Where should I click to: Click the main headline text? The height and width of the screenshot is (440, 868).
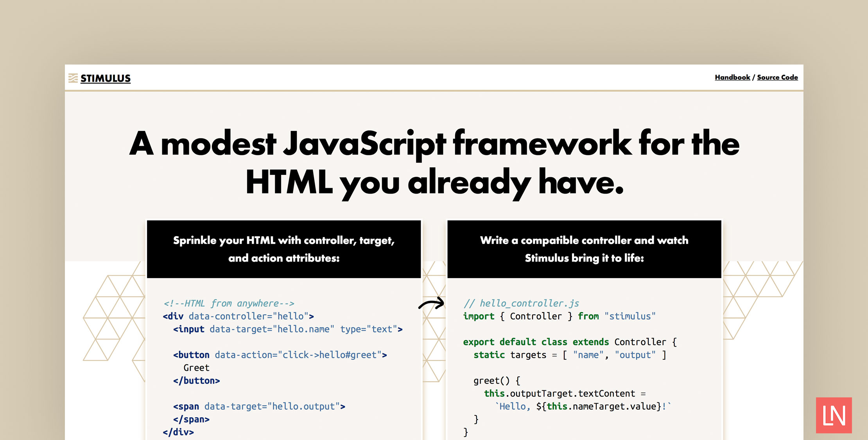(434, 162)
